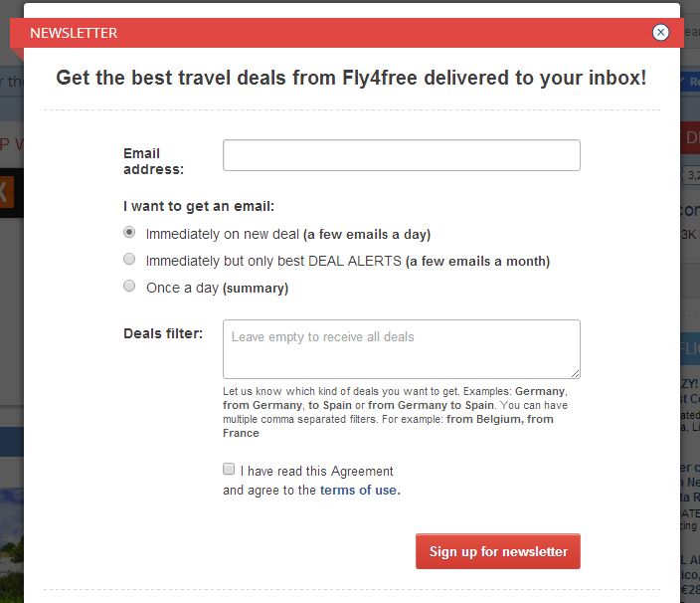Open the "terms of use" link
The width and height of the screenshot is (700, 603).
(360, 491)
